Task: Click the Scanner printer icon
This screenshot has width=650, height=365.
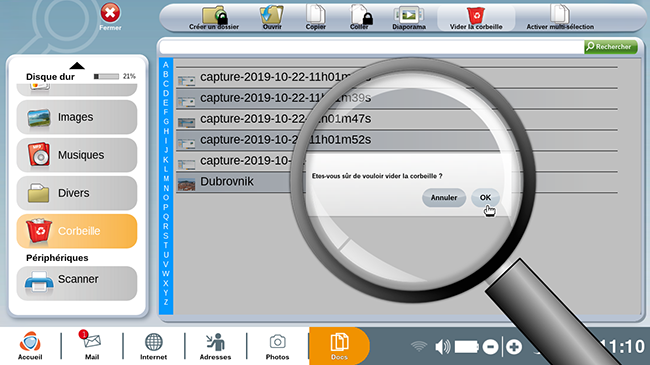Action: point(39,282)
